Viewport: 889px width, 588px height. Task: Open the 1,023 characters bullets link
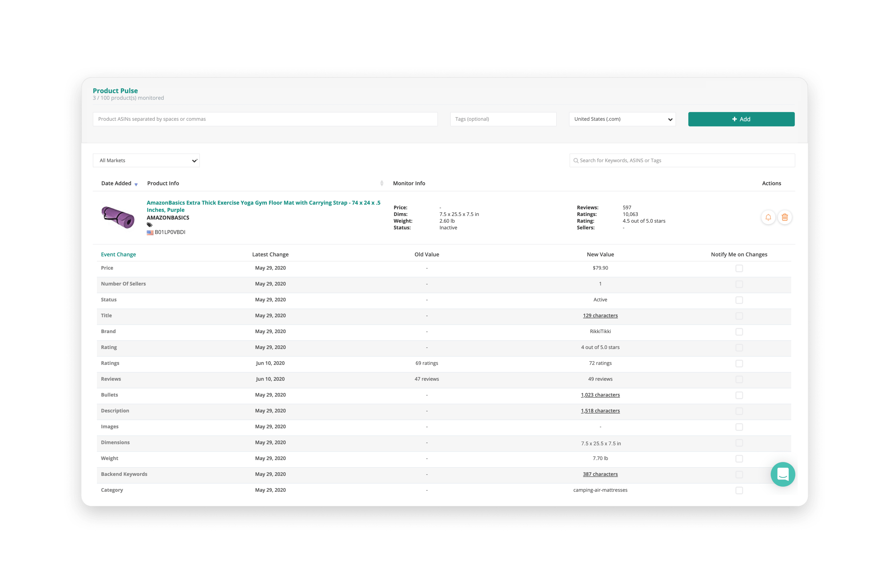tap(600, 395)
